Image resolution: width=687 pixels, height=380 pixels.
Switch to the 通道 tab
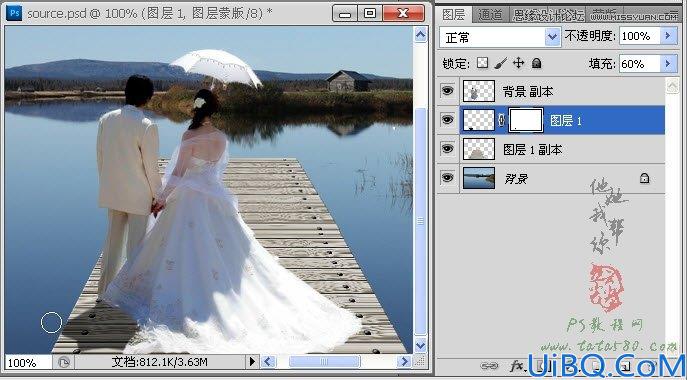tap(490, 15)
